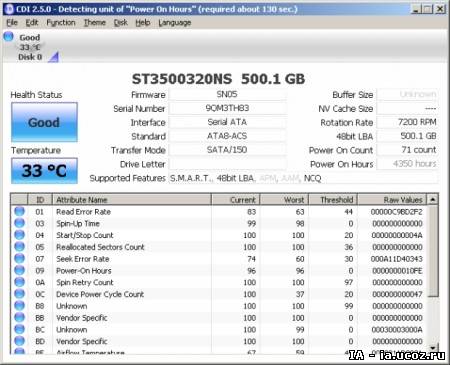Click the Raw Values column header
The height and width of the screenshot is (365, 450).
(x=392, y=200)
